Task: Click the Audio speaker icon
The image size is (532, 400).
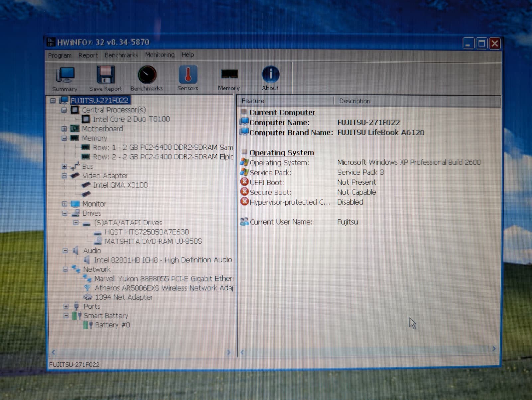Action: [x=76, y=250]
